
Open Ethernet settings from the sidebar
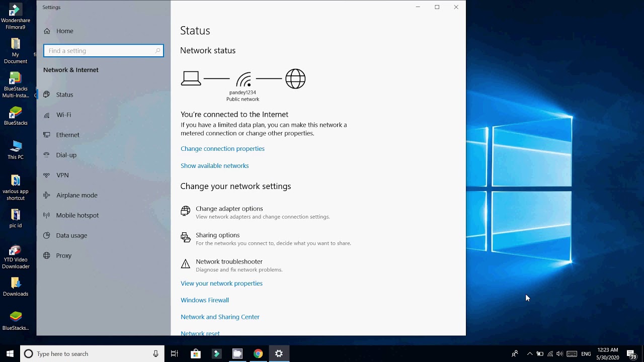(67, 135)
